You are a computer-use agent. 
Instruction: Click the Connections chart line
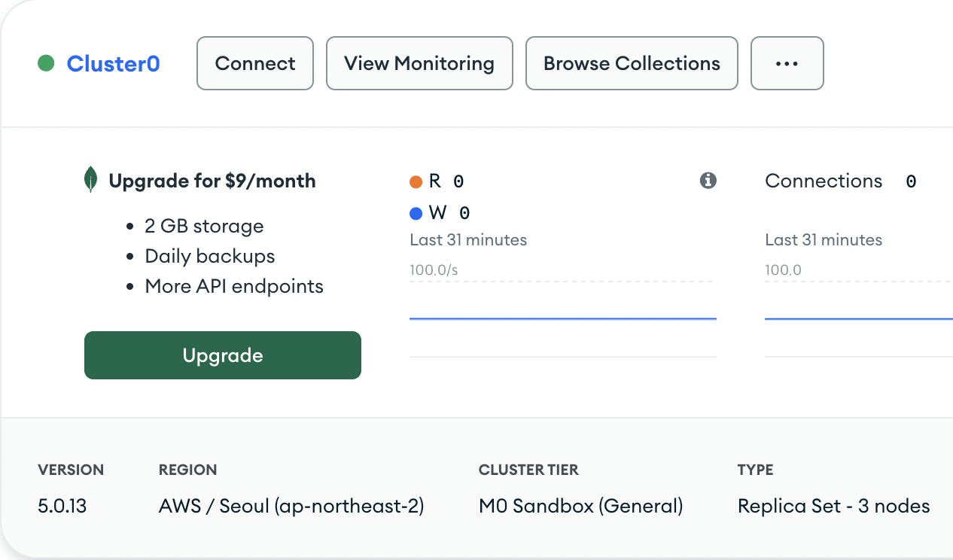pos(859,318)
